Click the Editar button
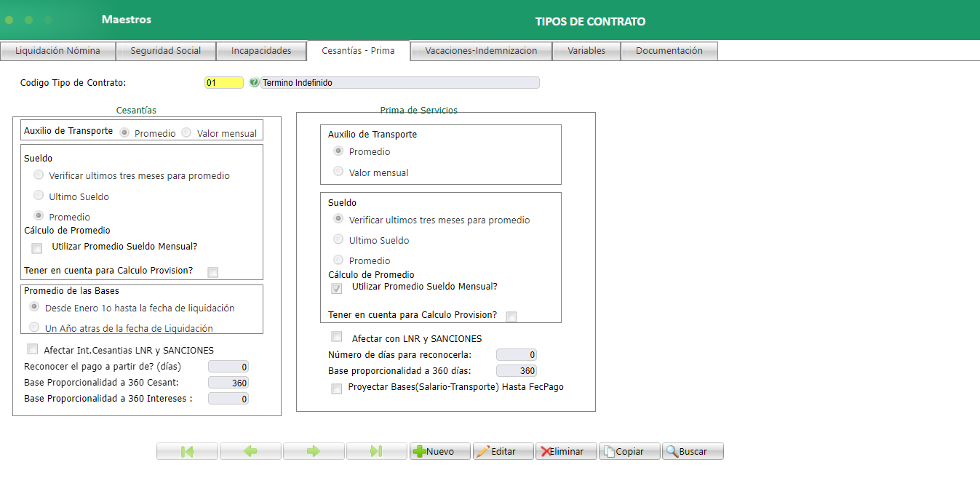Viewport: 980px width, 478px height. (503, 451)
